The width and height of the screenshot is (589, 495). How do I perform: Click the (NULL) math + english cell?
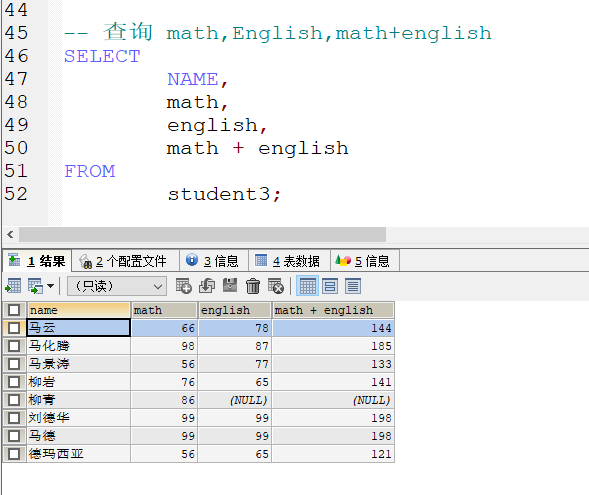click(333, 400)
